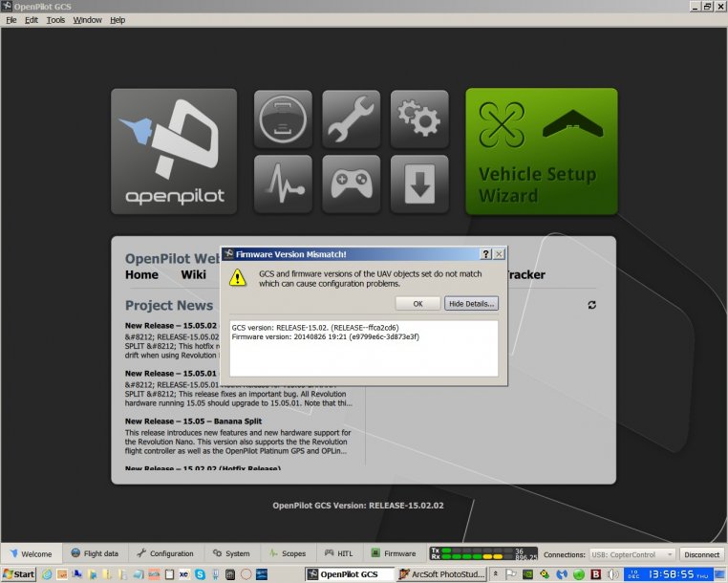This screenshot has width=728, height=583.
Task: Click the volume speaker tray icon
Action: 612,574
